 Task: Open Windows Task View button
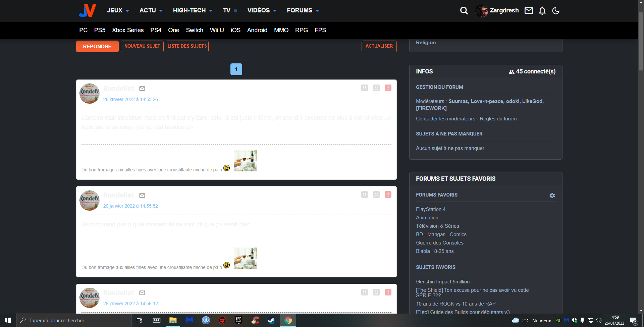pos(140,320)
